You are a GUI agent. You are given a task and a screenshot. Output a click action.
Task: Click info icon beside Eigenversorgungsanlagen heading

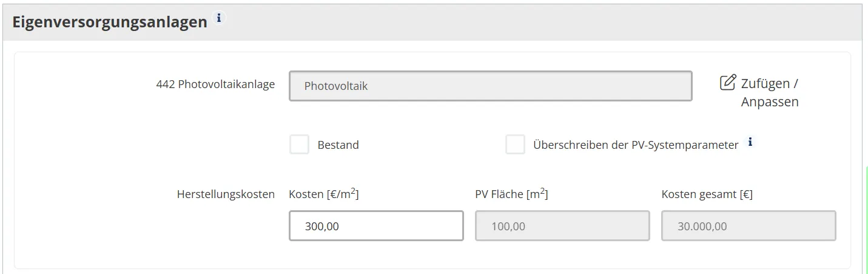pos(219,18)
